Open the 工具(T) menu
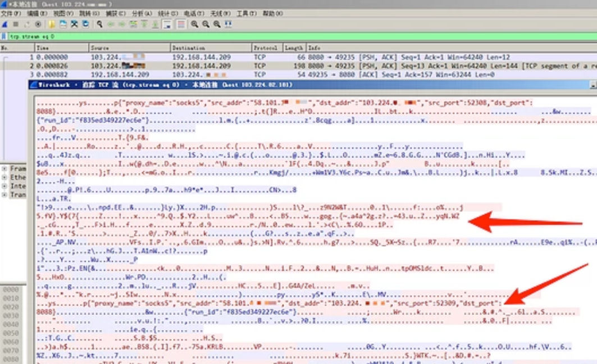 point(247,13)
